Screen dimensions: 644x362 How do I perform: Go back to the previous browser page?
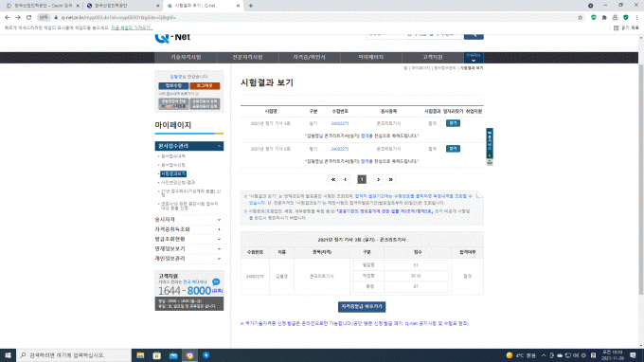click(8, 18)
